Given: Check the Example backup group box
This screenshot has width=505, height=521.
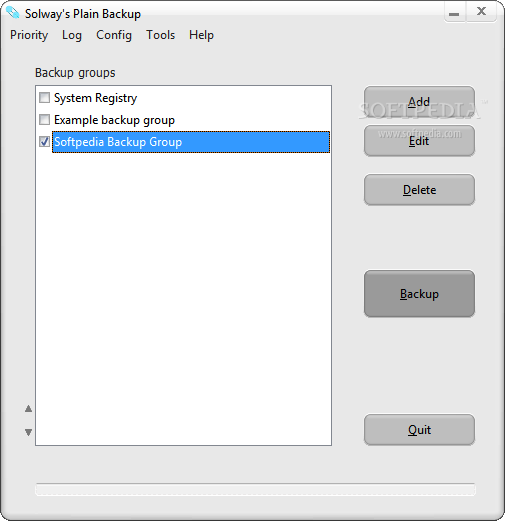Looking at the screenshot, I should pos(44,119).
